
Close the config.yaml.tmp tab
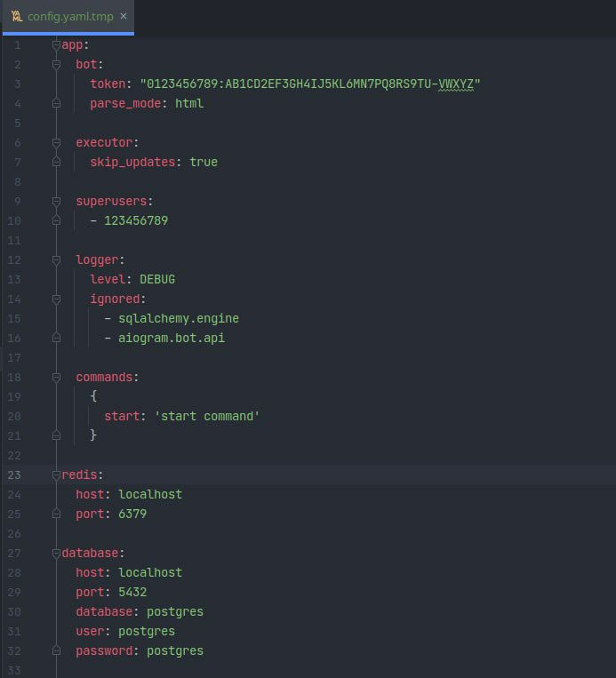(124, 16)
